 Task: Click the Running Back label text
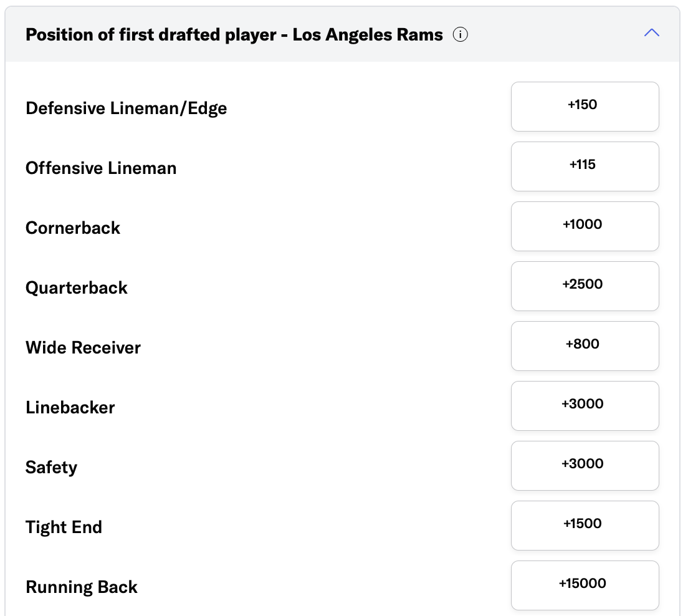[x=82, y=587]
